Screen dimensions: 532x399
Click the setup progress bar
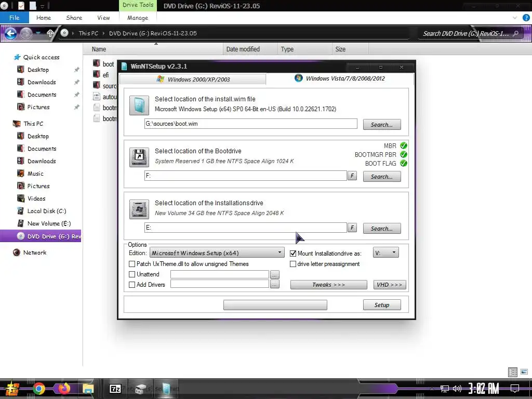coord(275,304)
